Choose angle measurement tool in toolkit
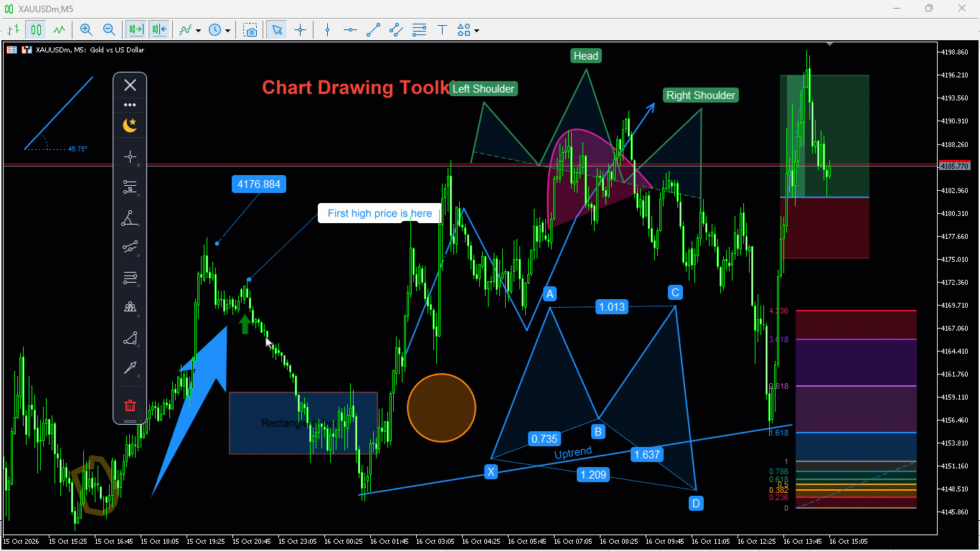The width and height of the screenshot is (980, 551). (x=130, y=218)
